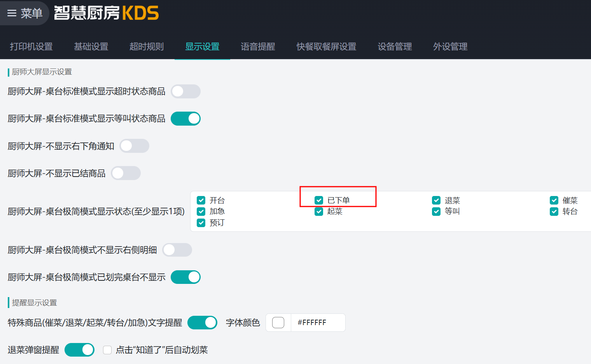
Task: Select the 显示设置 tab
Action: click(202, 47)
